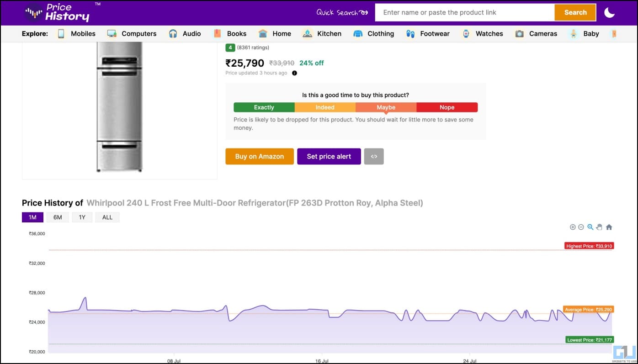Click the 8361 ratings text
Image resolution: width=638 pixels, height=364 pixels.
point(253,47)
